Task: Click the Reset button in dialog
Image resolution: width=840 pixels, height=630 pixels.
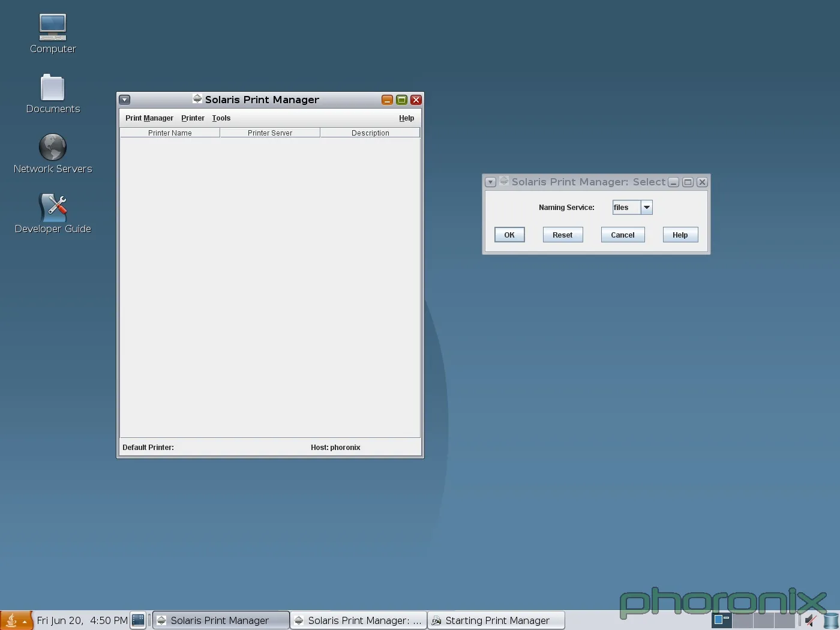Action: (563, 235)
